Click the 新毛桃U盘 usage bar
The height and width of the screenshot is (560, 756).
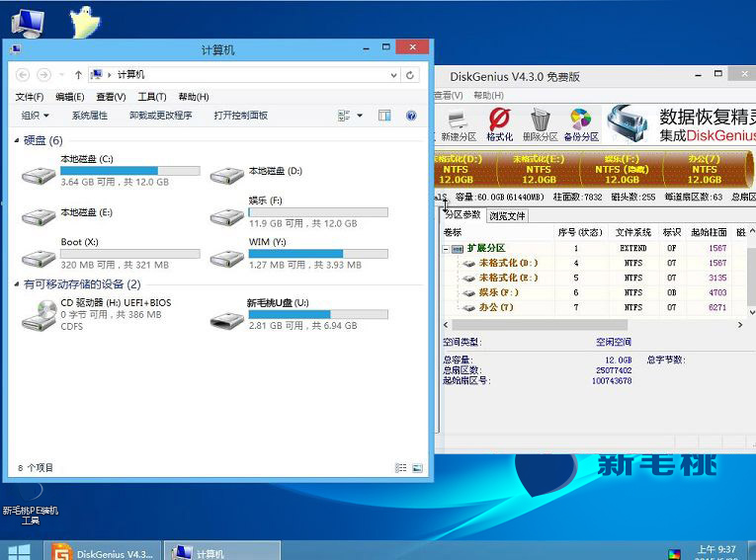click(318, 315)
